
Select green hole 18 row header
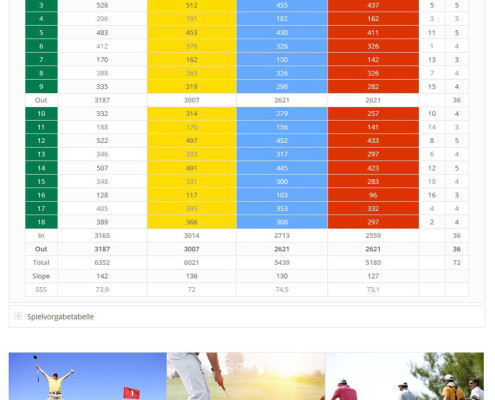coord(41,222)
